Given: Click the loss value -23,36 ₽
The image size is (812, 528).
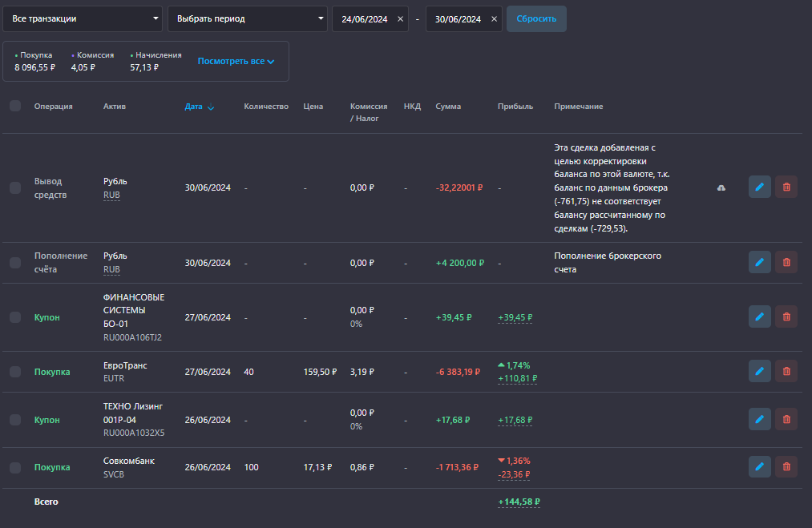Looking at the screenshot, I should pyautogui.click(x=514, y=474).
